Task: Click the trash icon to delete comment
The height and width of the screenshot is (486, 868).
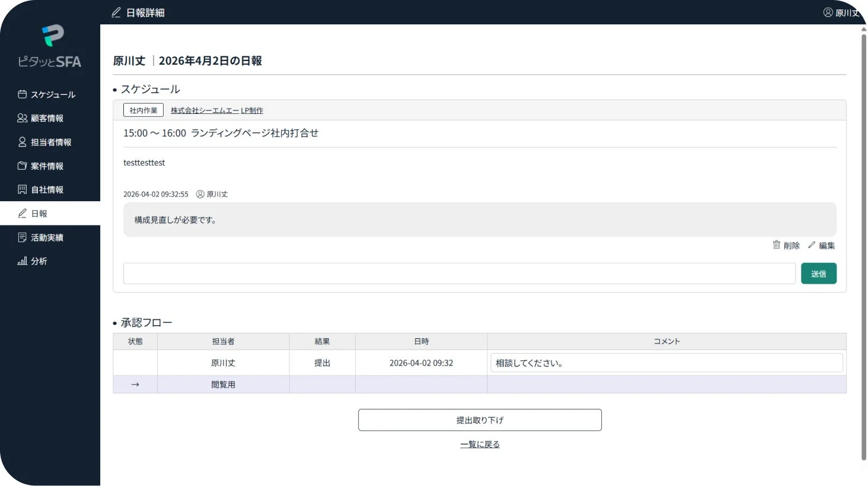Action: [x=776, y=244]
